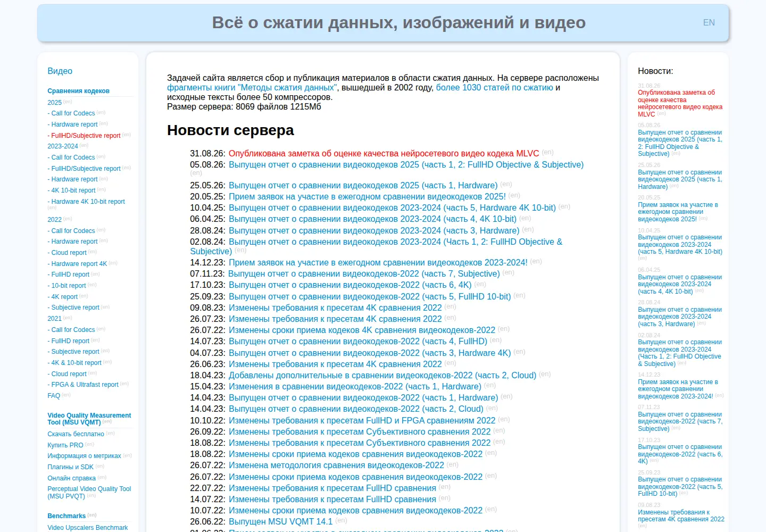Open the red FullHD/Subjective report link
This screenshot has height=532, width=766.
tap(86, 136)
